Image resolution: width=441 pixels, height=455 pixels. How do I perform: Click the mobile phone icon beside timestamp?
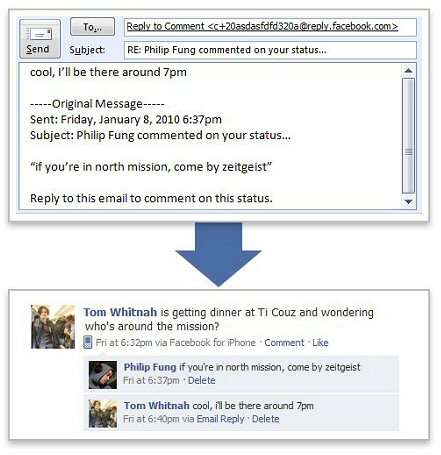[87, 342]
